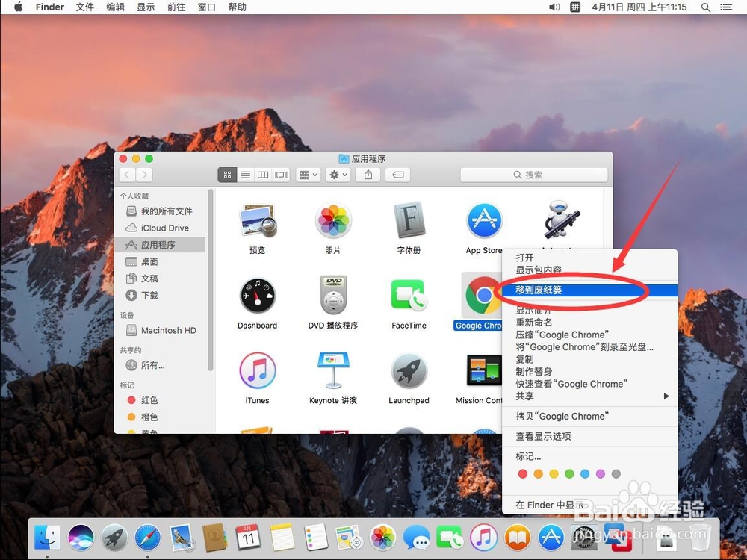This screenshot has height=560, width=747.
Task: Choose 移到废纸篓 in the context menu
Action: [590, 290]
